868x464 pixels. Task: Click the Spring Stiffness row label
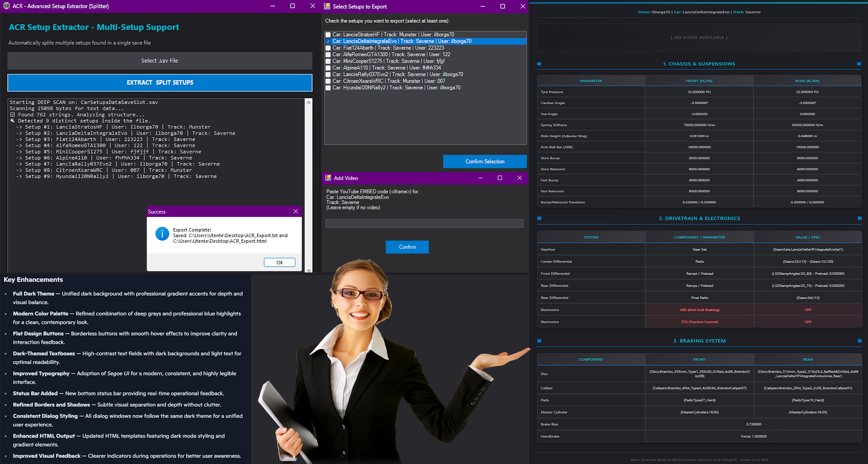(554, 125)
